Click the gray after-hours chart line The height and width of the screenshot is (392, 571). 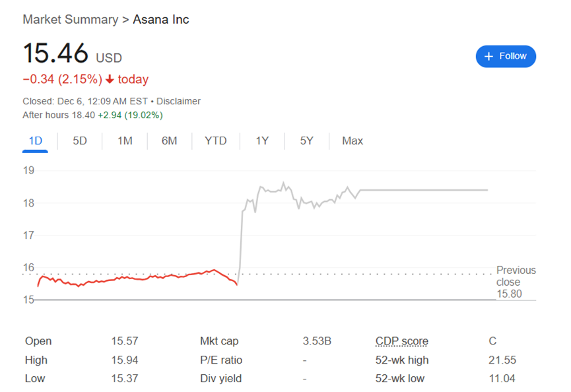point(422,190)
